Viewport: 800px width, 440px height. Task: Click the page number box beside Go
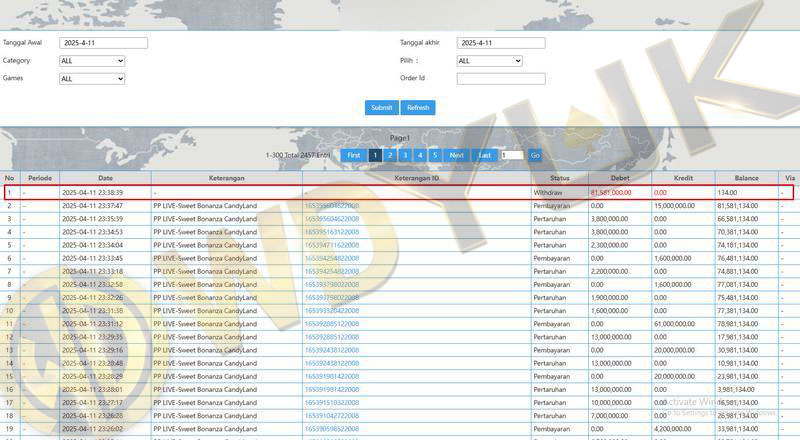click(511, 155)
